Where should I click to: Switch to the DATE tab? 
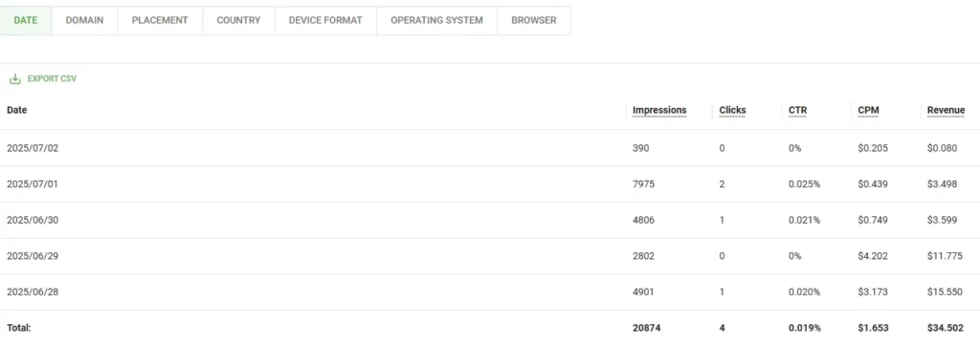26,21
